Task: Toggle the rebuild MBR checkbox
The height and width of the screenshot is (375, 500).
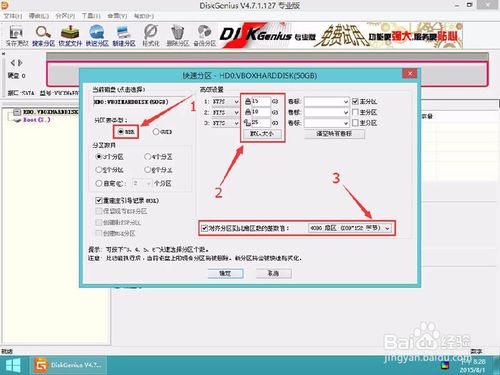Action: tap(99, 200)
